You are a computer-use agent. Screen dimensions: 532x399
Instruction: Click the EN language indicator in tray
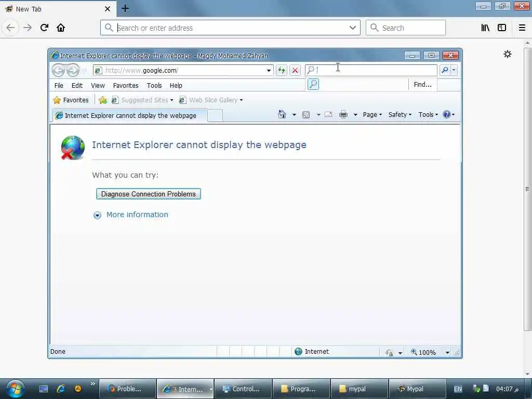458,389
